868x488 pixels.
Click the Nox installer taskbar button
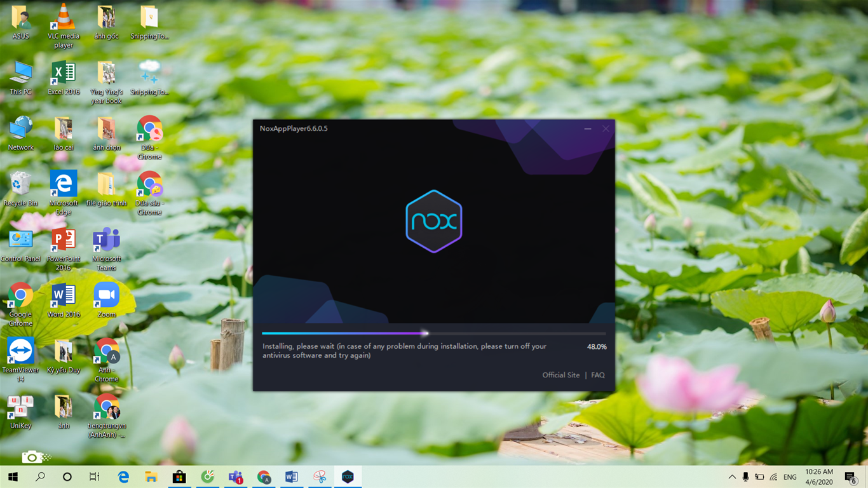(348, 477)
